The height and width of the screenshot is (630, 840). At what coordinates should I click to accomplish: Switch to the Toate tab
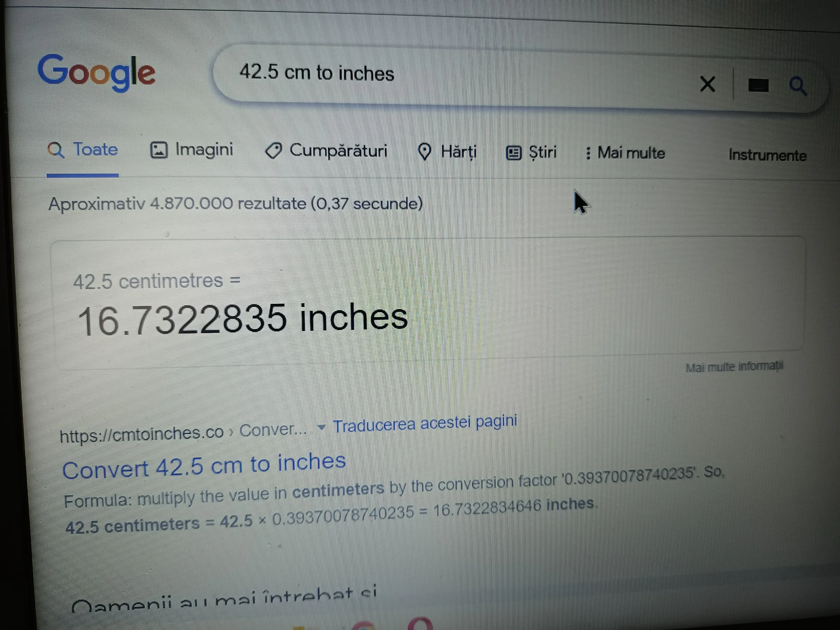point(83,150)
